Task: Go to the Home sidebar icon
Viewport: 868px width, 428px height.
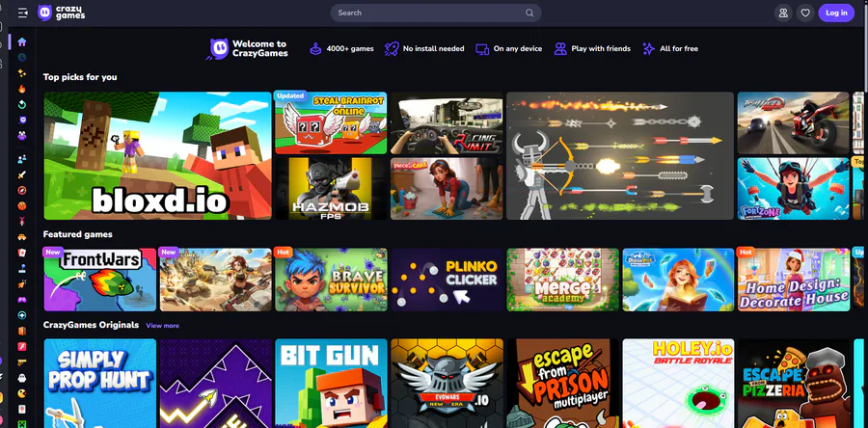Action: tap(21, 42)
